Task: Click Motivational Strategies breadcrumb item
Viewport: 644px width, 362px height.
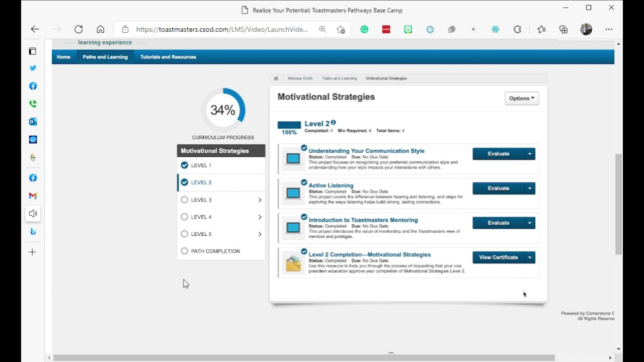Action: click(386, 78)
